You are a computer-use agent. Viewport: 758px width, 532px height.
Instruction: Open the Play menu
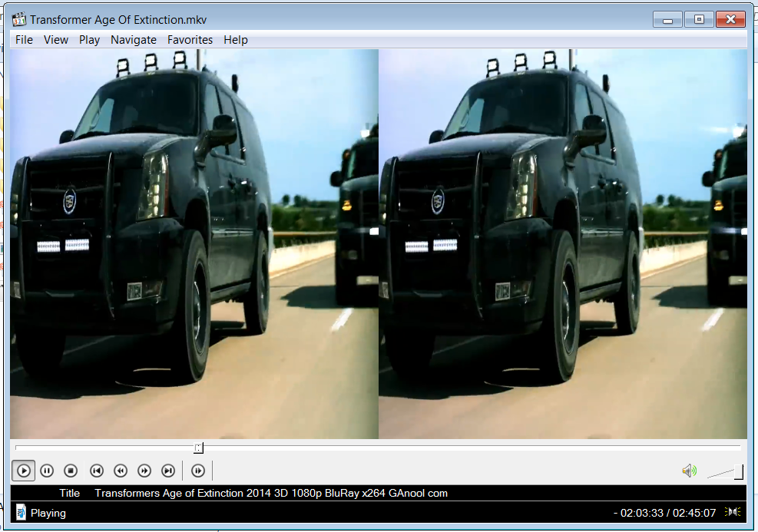[x=89, y=40]
